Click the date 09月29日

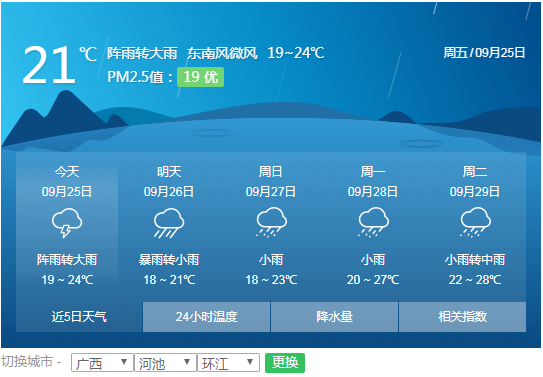click(475, 191)
